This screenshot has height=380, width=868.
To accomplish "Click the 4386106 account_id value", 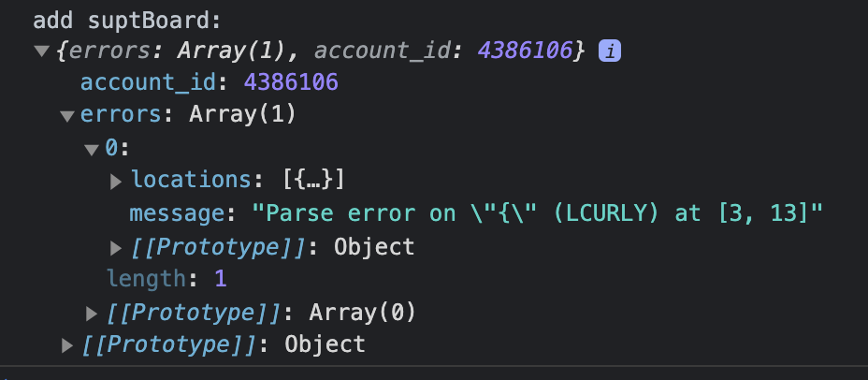I will point(291,82).
